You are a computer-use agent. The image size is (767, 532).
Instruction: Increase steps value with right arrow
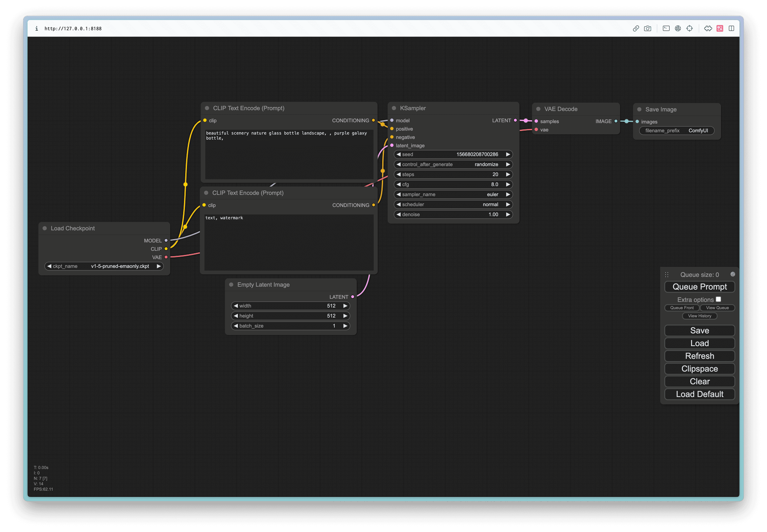[508, 174]
